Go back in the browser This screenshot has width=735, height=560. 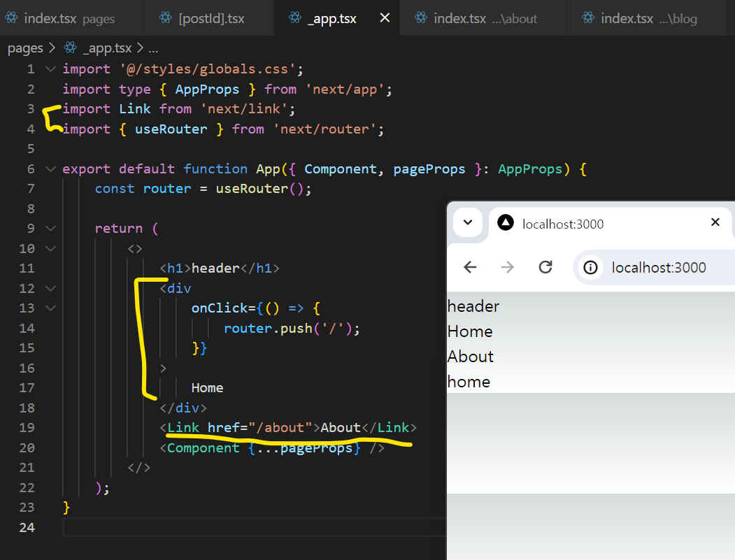470,268
